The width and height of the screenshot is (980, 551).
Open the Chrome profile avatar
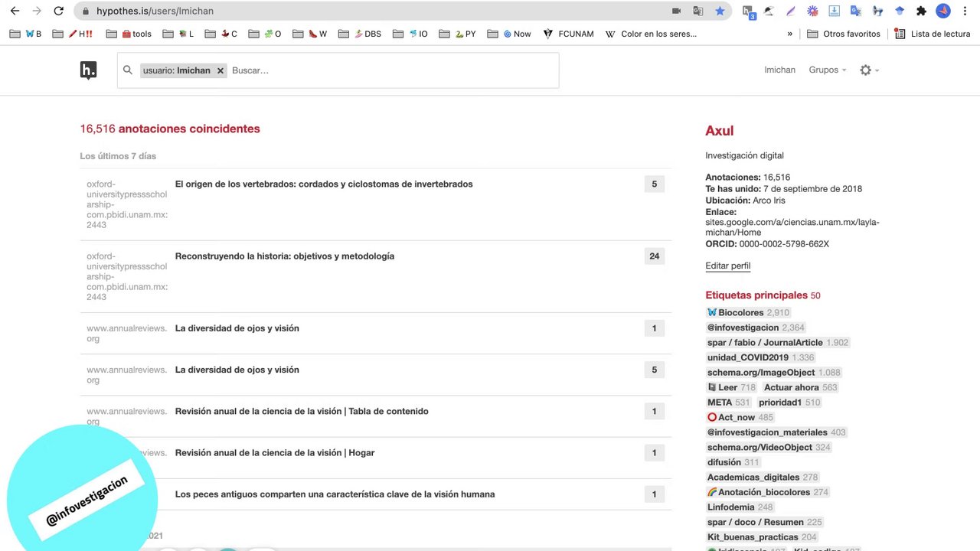[x=943, y=11]
